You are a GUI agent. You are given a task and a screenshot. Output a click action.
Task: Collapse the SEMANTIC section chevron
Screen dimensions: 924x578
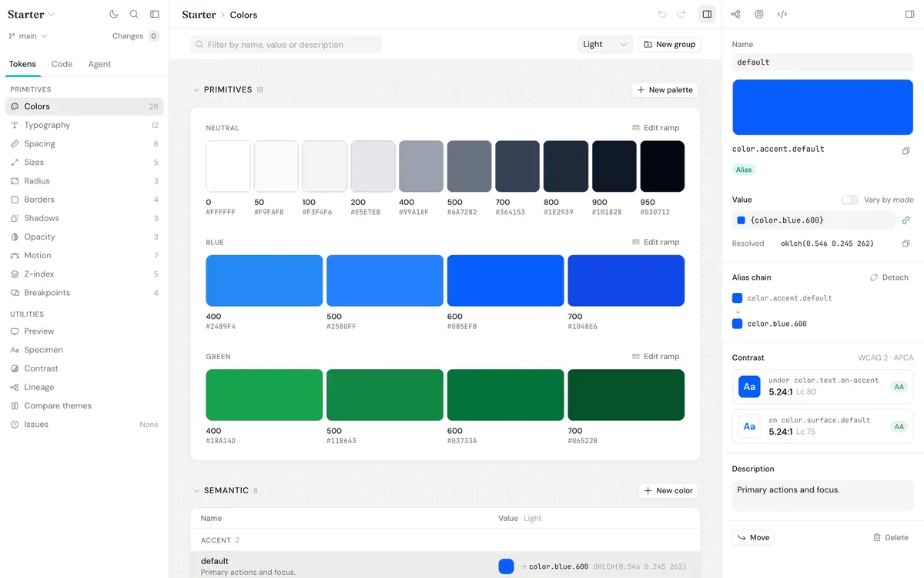click(196, 491)
